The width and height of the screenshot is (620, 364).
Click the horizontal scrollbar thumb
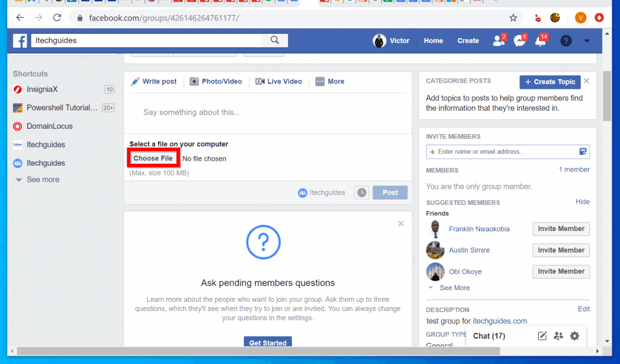[x=258, y=351]
